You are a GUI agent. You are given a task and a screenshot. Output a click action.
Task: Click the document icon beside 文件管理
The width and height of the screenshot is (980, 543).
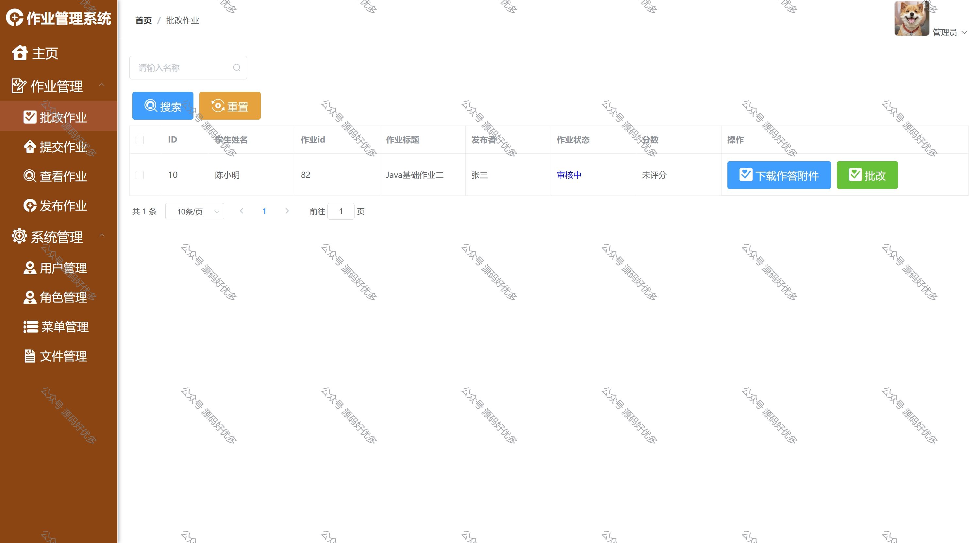coord(30,356)
